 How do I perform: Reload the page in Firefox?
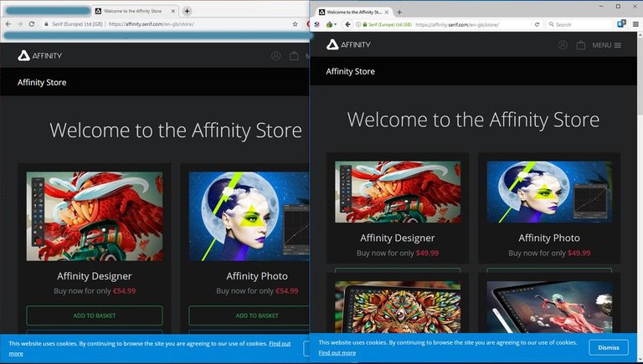(537, 24)
